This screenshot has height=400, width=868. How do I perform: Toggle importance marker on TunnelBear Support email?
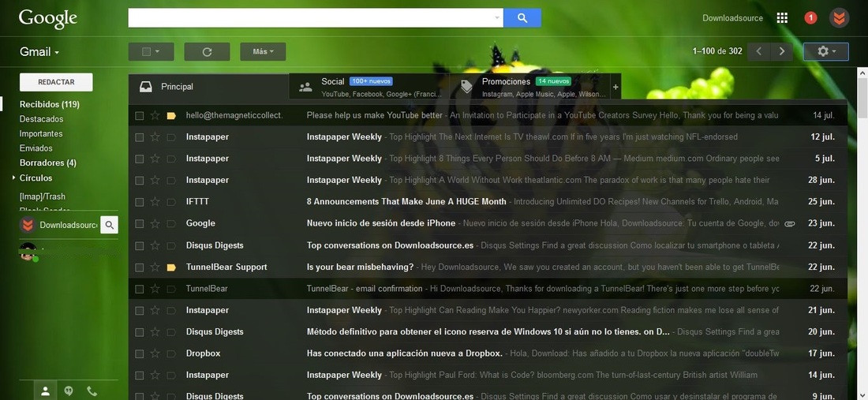click(171, 267)
